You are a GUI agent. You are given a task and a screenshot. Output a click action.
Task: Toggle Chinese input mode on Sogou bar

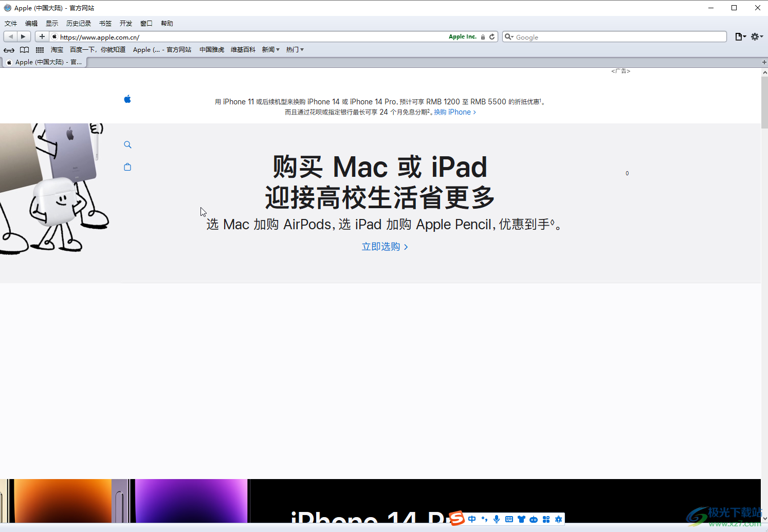point(472,519)
